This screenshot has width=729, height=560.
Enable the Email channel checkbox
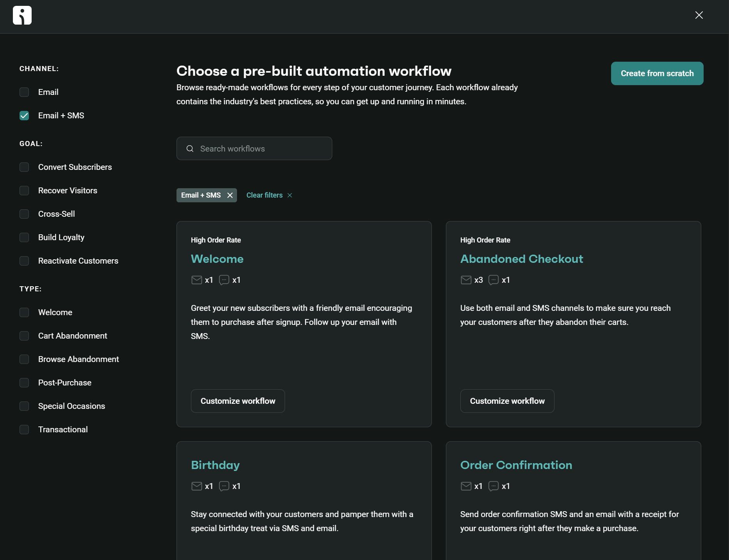[x=24, y=92]
